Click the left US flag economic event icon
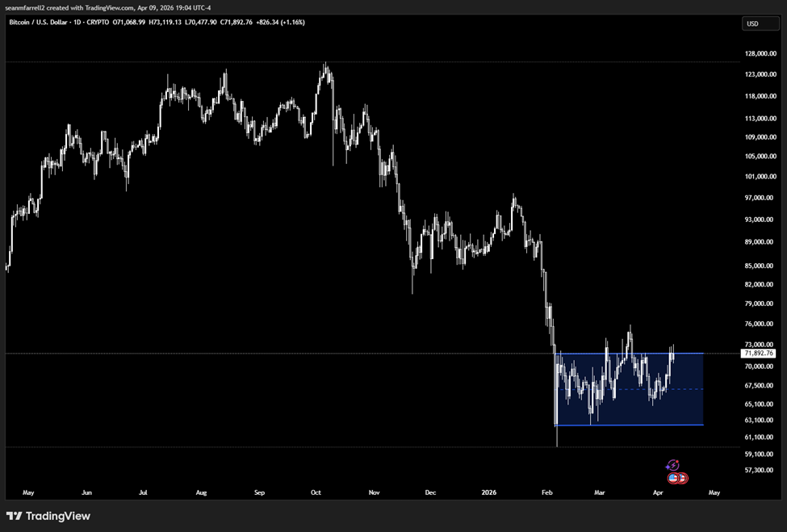787x532 pixels. (x=673, y=478)
